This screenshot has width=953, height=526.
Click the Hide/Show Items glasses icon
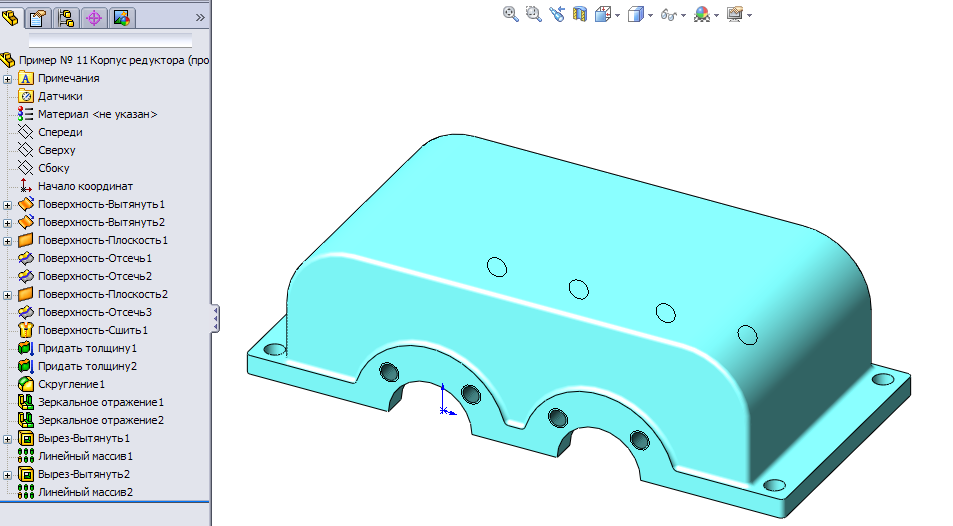point(669,15)
